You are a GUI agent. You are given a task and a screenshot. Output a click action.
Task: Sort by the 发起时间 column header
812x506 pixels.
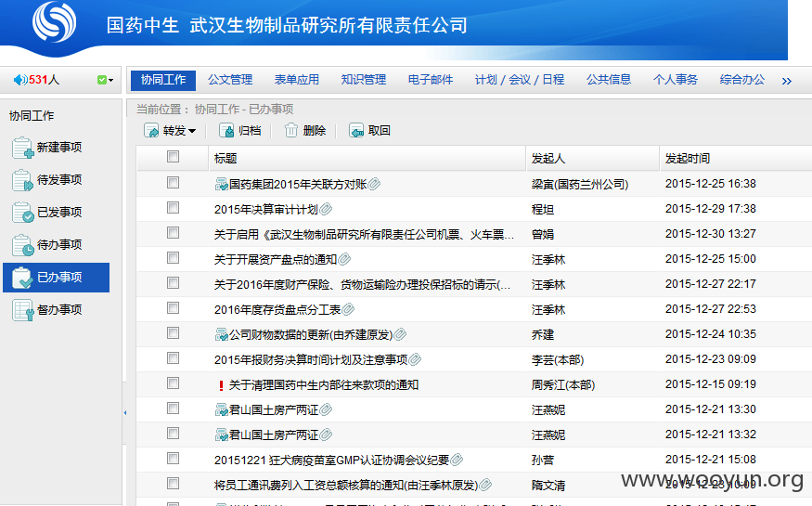pos(688,159)
